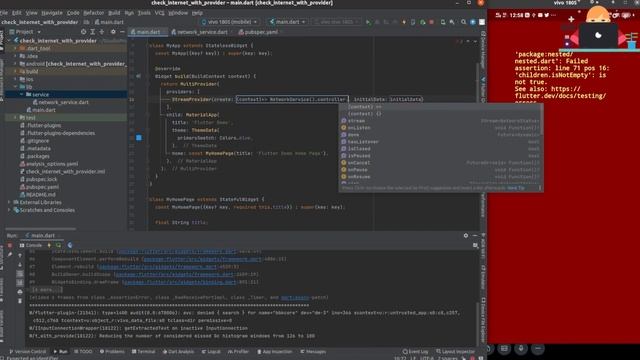
Task: Run the app with the green play button
Action: click(x=368, y=22)
